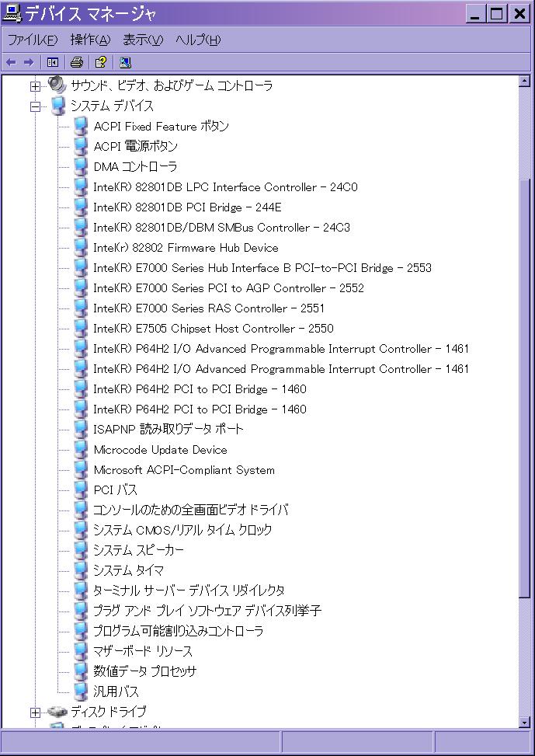Select E7000 Series Hub Interface B PCI-to-PCI Bridge
Screen dimensions: 535x756
[x=262, y=268]
